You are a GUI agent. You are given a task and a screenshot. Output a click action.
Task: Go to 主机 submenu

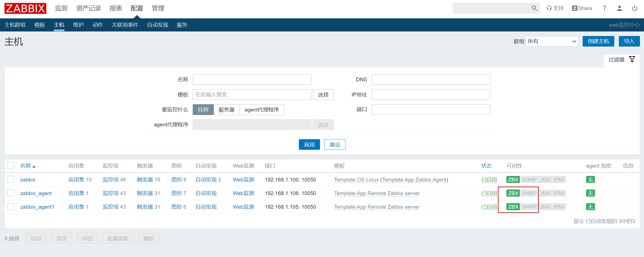pos(59,25)
